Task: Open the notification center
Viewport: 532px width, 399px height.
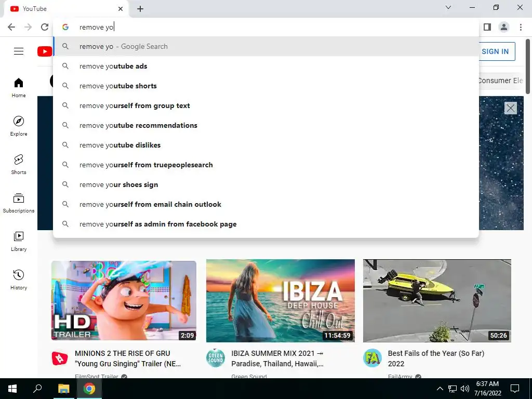Action: coord(515,389)
